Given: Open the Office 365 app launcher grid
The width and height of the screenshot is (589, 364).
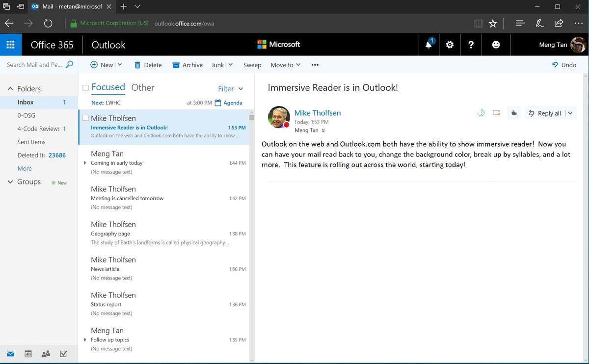Looking at the screenshot, I should (10, 44).
